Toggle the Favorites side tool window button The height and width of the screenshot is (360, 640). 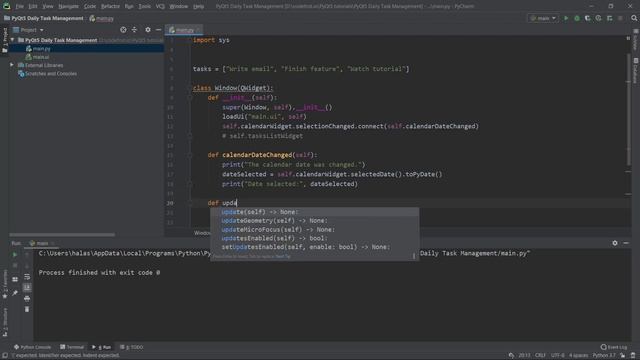(x=5, y=284)
